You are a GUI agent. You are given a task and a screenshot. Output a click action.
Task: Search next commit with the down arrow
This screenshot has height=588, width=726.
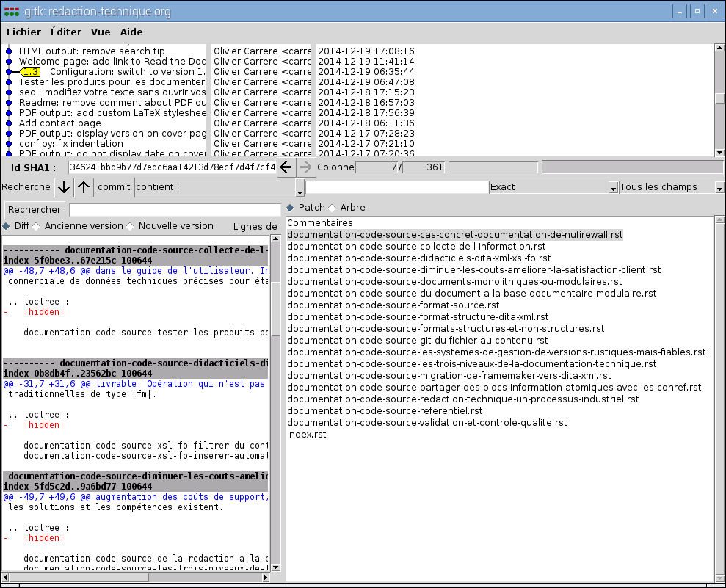pyautogui.click(x=64, y=187)
